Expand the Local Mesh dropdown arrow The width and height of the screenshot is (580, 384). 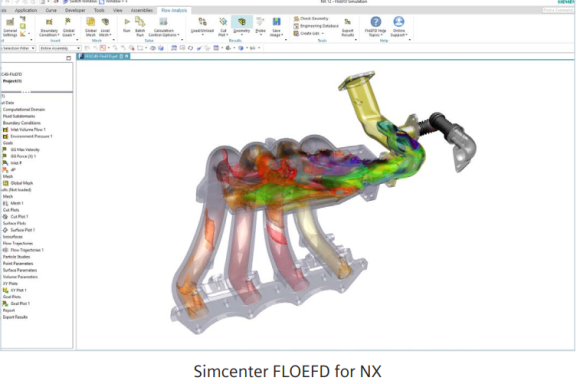coord(110,35)
